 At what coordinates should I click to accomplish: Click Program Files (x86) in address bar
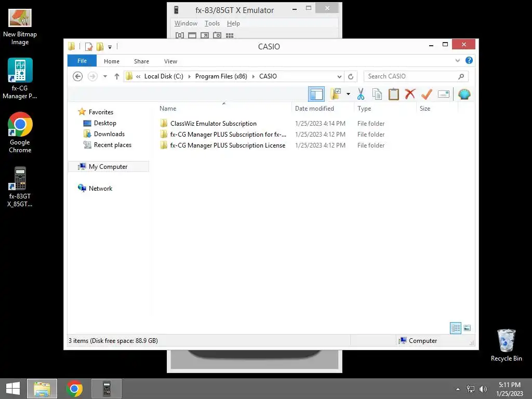221,76
